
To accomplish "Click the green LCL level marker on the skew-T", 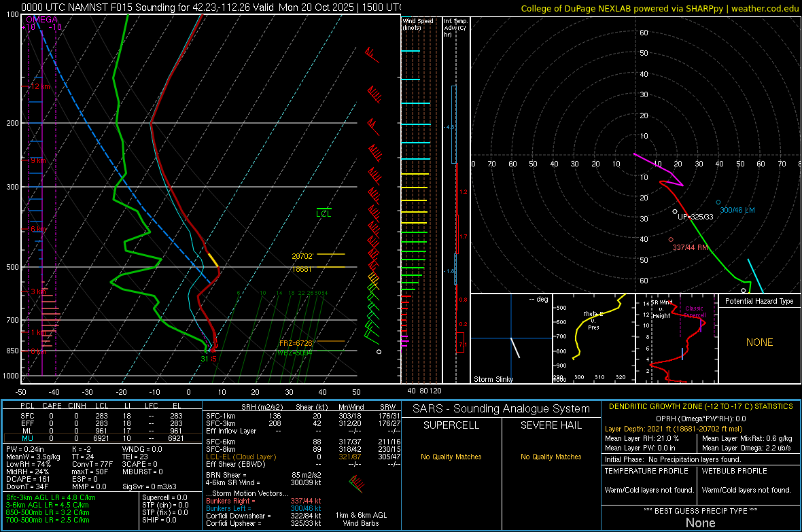I will pyautogui.click(x=324, y=213).
